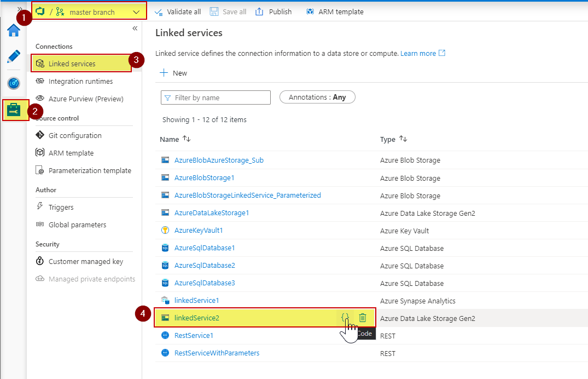Open the ARM template toolbar menu

point(335,12)
